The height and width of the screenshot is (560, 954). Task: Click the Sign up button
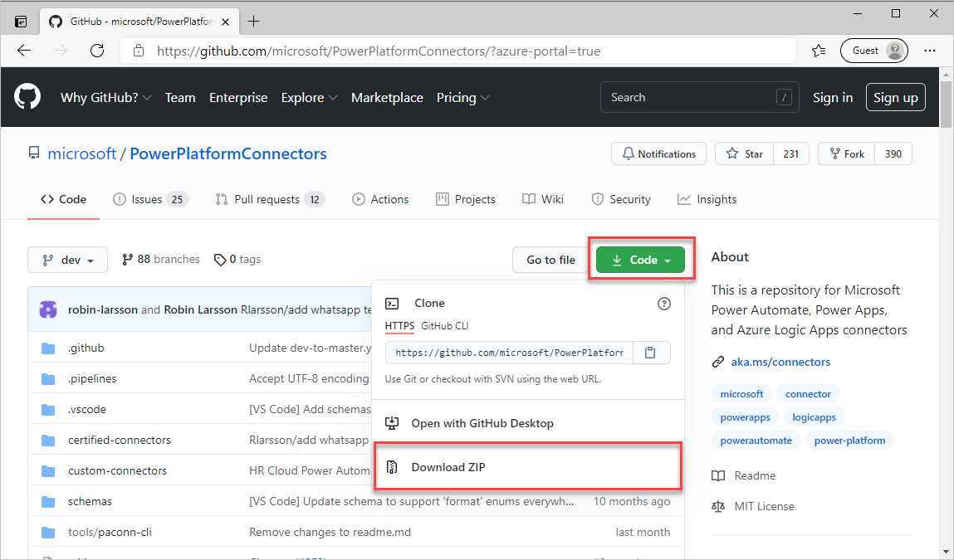895,97
